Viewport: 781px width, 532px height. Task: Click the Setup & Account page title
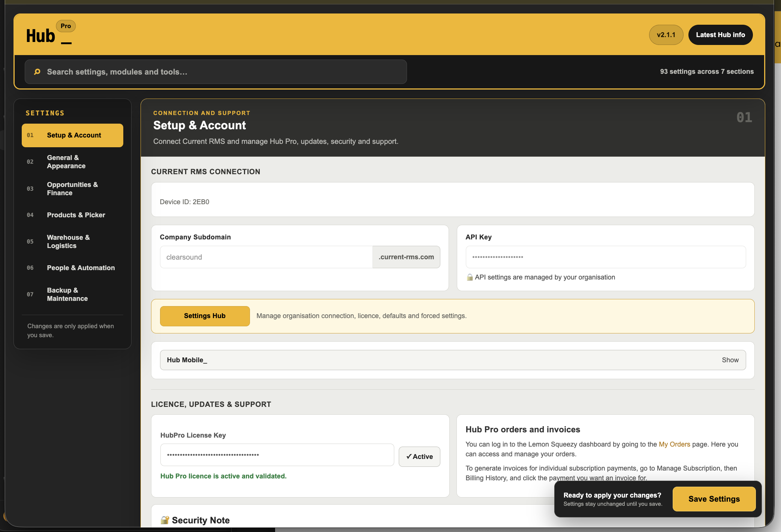[x=200, y=125]
